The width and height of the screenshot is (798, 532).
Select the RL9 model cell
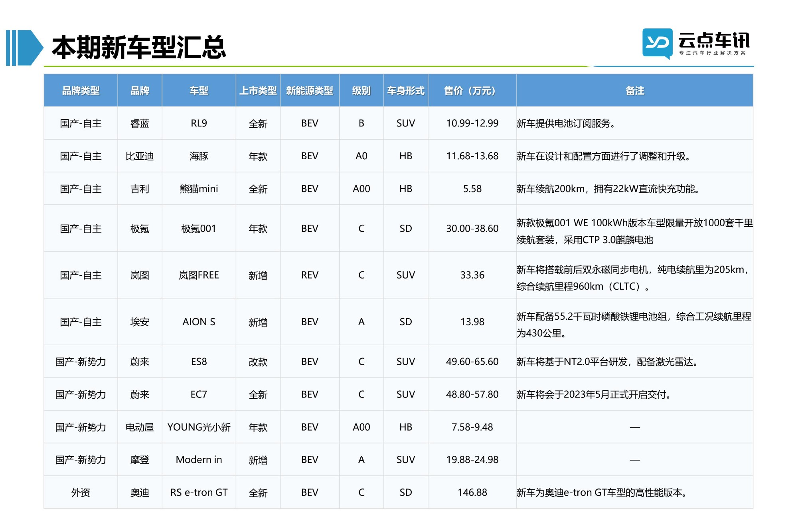pyautogui.click(x=199, y=123)
